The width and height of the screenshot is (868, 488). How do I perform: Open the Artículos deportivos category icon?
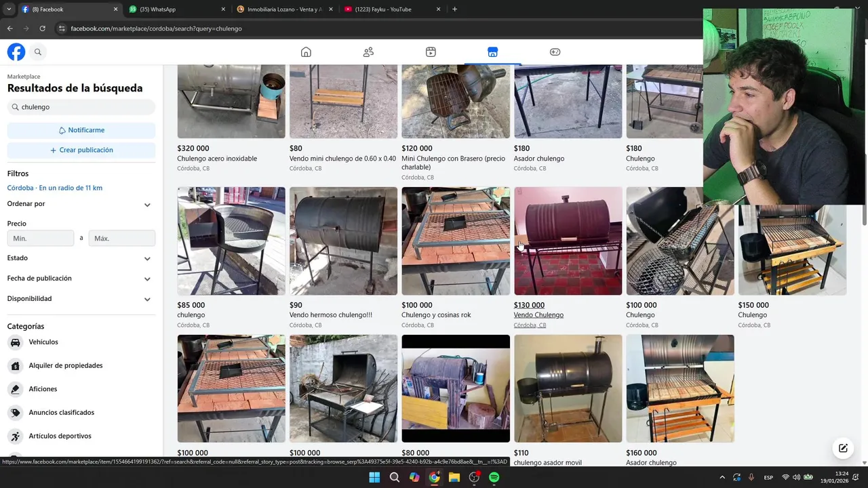16,436
